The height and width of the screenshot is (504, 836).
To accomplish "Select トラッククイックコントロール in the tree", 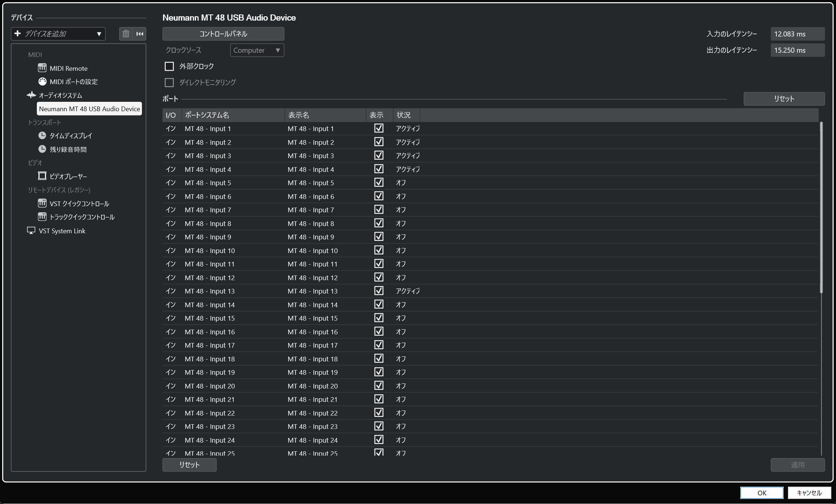I will (x=82, y=217).
